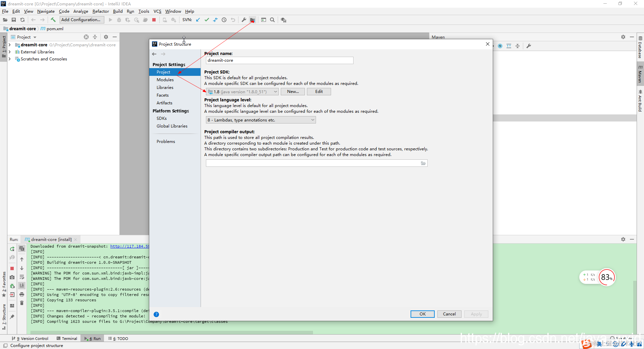This screenshot has height=349, width=644.
Task: Click the camera dump threads icon
Action: click(12, 277)
